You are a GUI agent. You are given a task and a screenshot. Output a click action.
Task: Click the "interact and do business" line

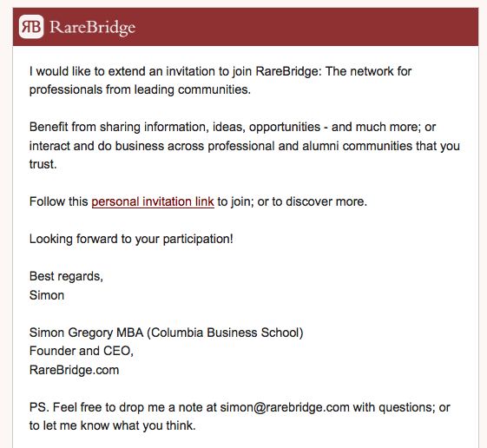click(x=245, y=146)
